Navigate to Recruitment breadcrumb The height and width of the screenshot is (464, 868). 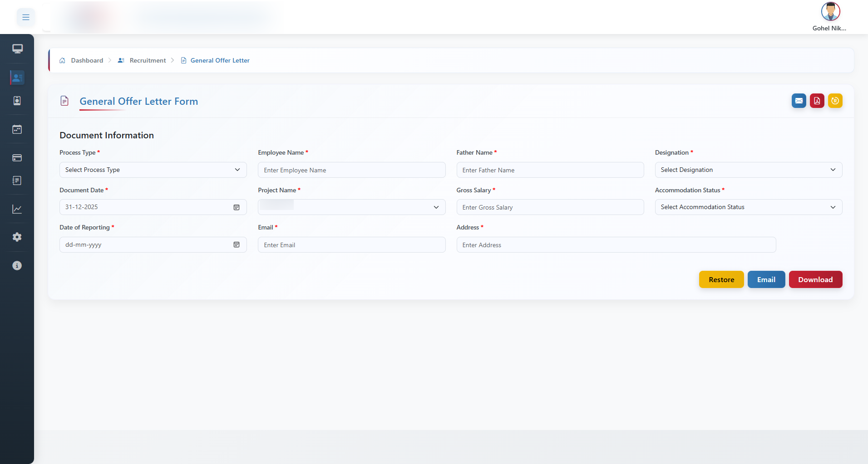tap(148, 60)
